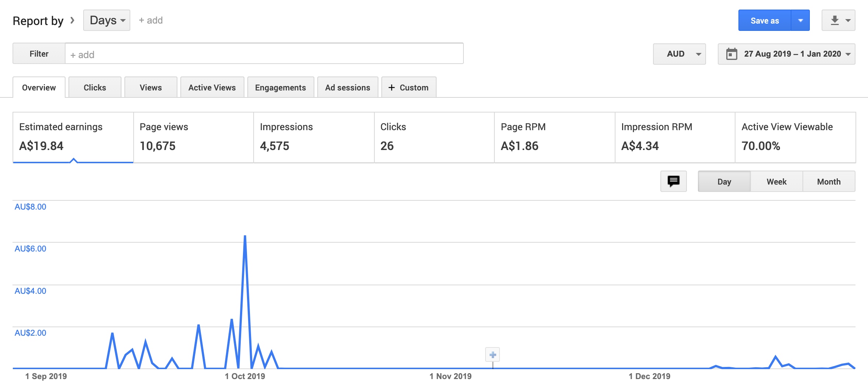Switch to the Clicks tab
The image size is (868, 389).
tap(95, 88)
